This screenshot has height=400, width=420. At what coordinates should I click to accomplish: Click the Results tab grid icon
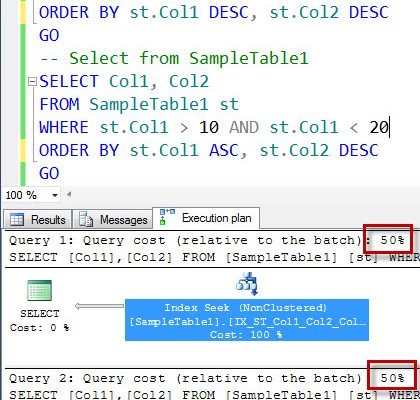pos(17,220)
